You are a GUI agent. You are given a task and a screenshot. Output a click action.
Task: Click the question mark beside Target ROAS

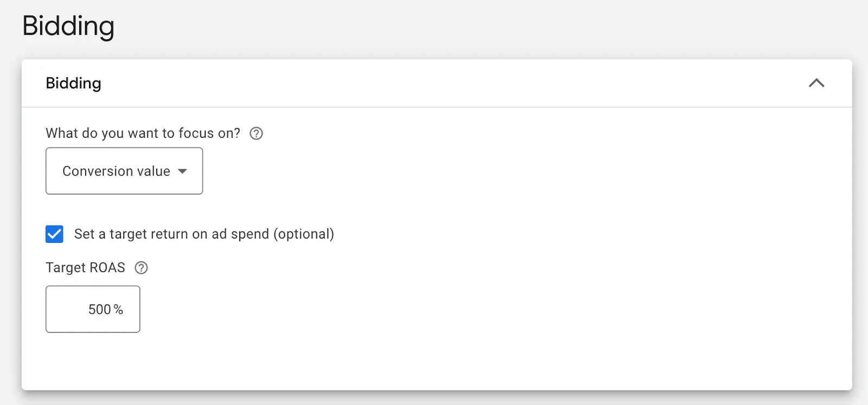(141, 267)
